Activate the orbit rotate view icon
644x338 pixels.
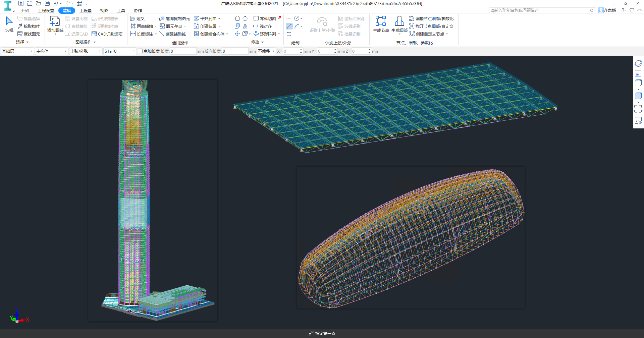click(x=638, y=63)
